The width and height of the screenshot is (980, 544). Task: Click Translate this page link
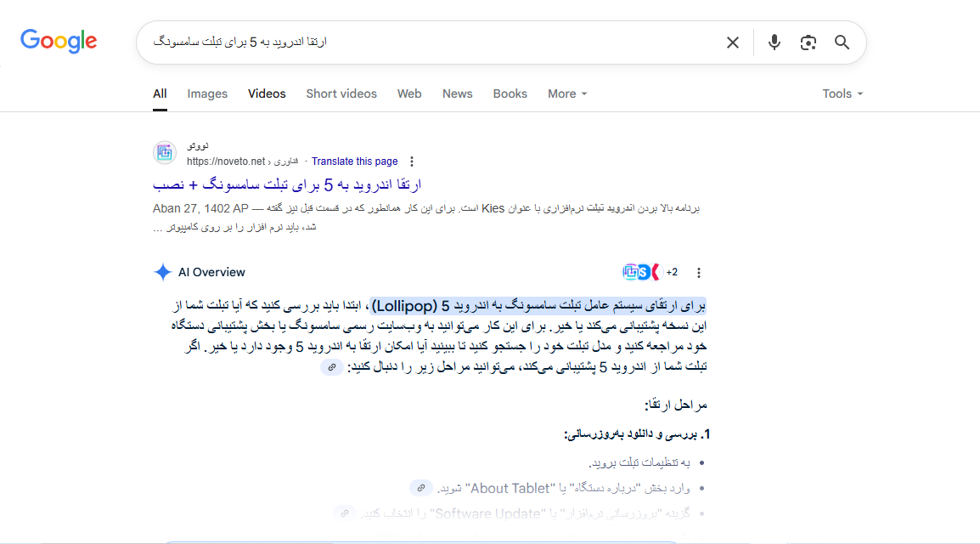(354, 161)
